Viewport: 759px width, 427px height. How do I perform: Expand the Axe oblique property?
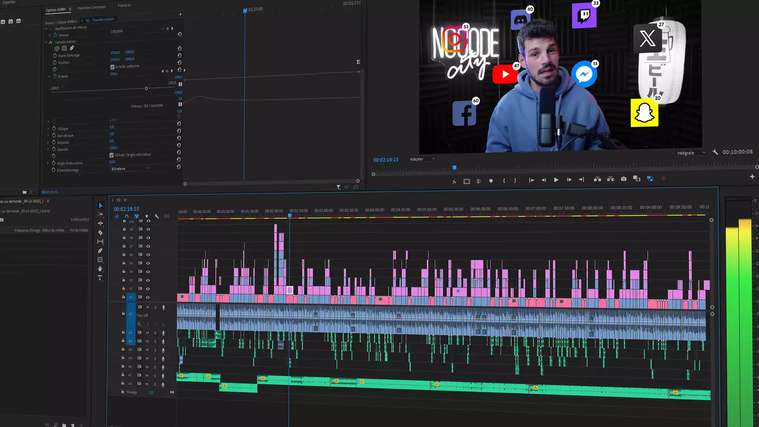pos(48,136)
